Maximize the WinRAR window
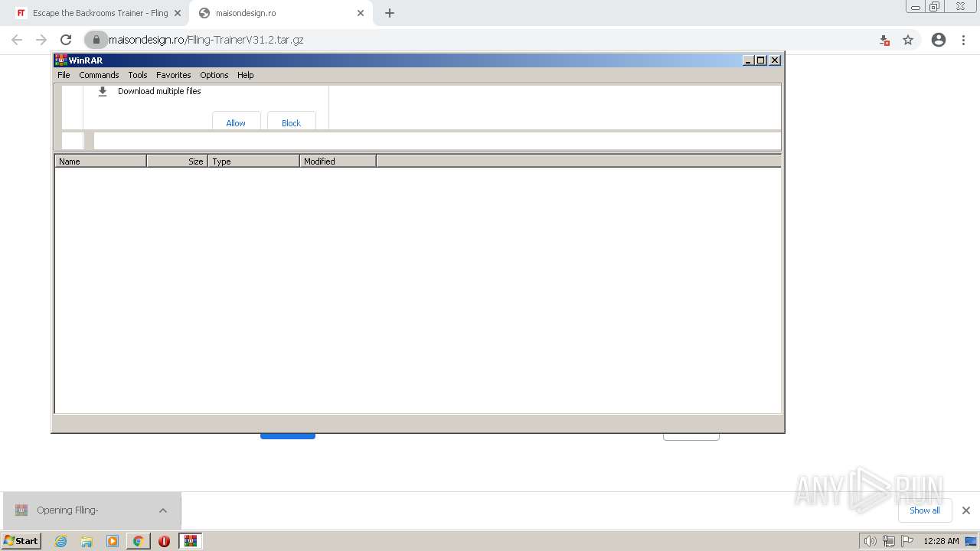This screenshot has width=980, height=551. coord(761,60)
